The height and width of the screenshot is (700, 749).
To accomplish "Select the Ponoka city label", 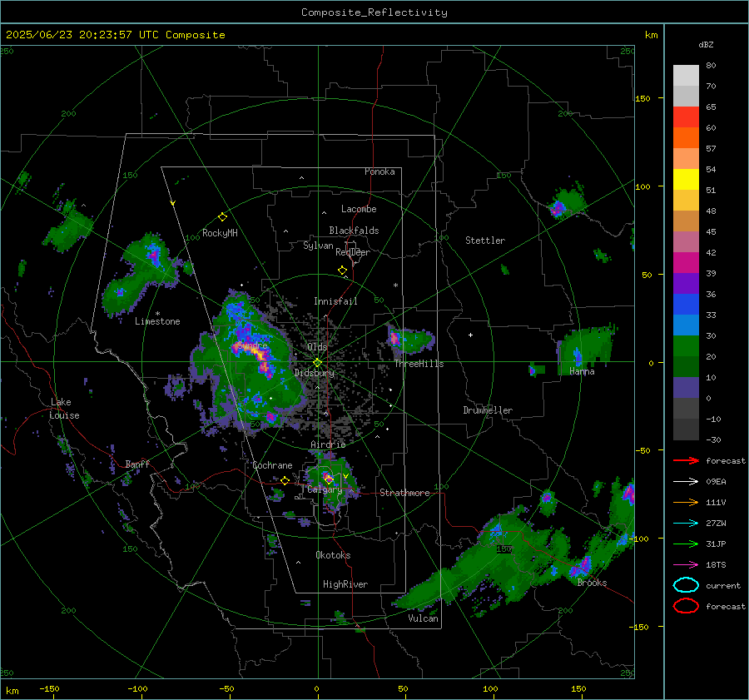I will 379,171.
